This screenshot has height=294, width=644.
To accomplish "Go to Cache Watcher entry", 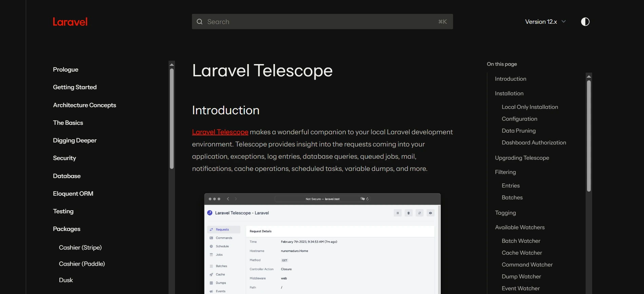I will [x=522, y=253].
